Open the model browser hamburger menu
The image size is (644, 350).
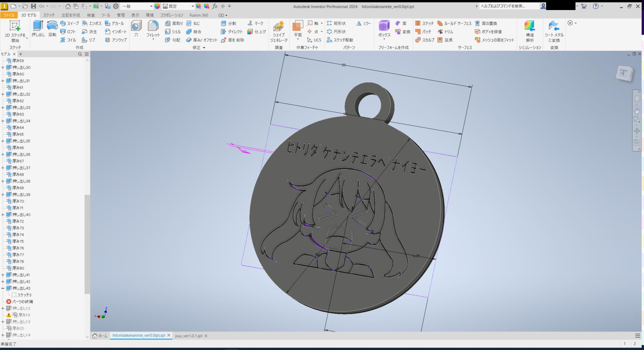point(87,54)
